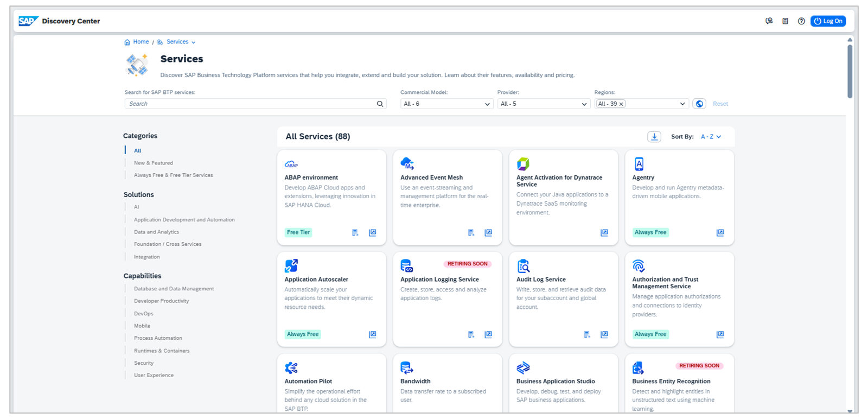Viewport: 868px width, 419px height.
Task: Filter by Developer Productivity capability
Action: [162, 301]
